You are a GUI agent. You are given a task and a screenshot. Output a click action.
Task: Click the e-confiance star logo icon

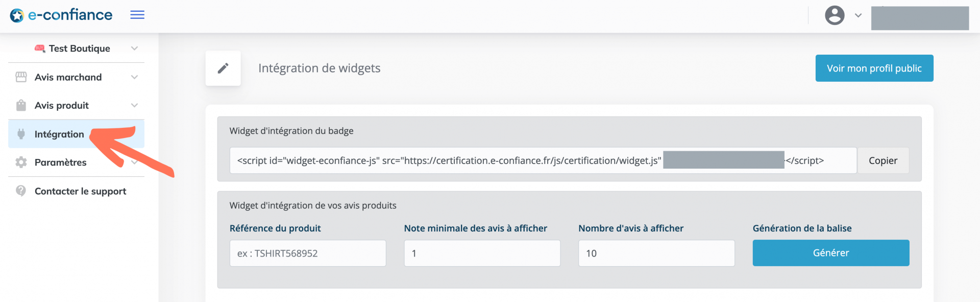pyautogui.click(x=17, y=15)
